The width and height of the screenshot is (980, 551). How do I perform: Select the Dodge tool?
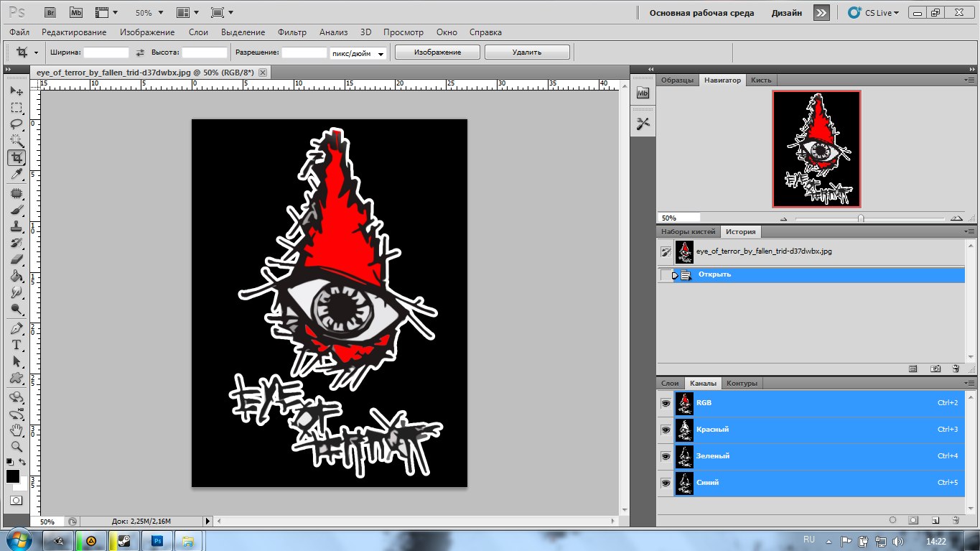click(x=17, y=310)
